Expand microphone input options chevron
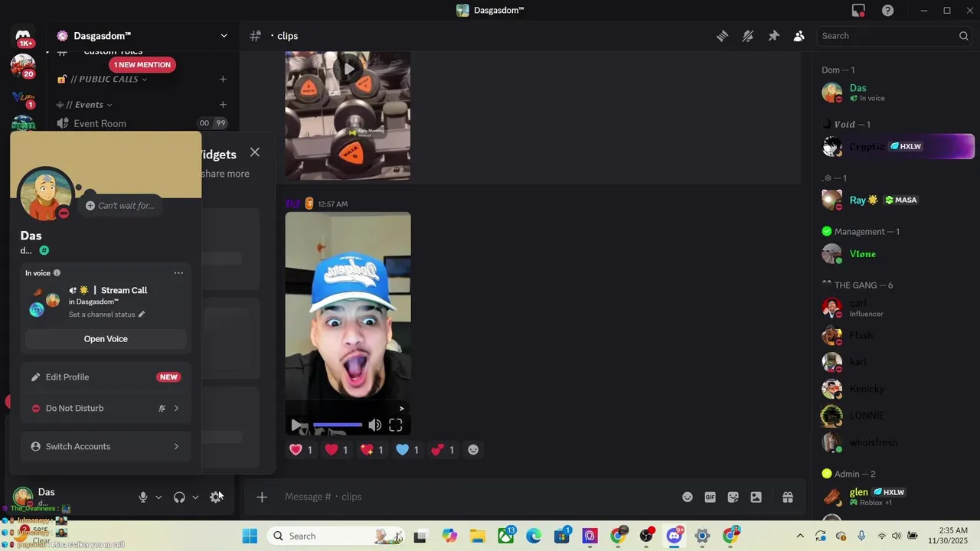 click(x=158, y=497)
